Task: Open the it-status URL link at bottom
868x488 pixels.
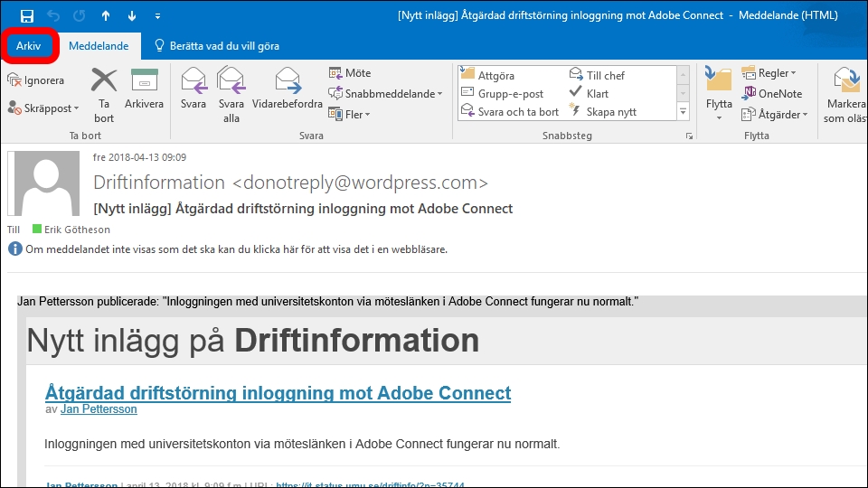Action: 370,484
